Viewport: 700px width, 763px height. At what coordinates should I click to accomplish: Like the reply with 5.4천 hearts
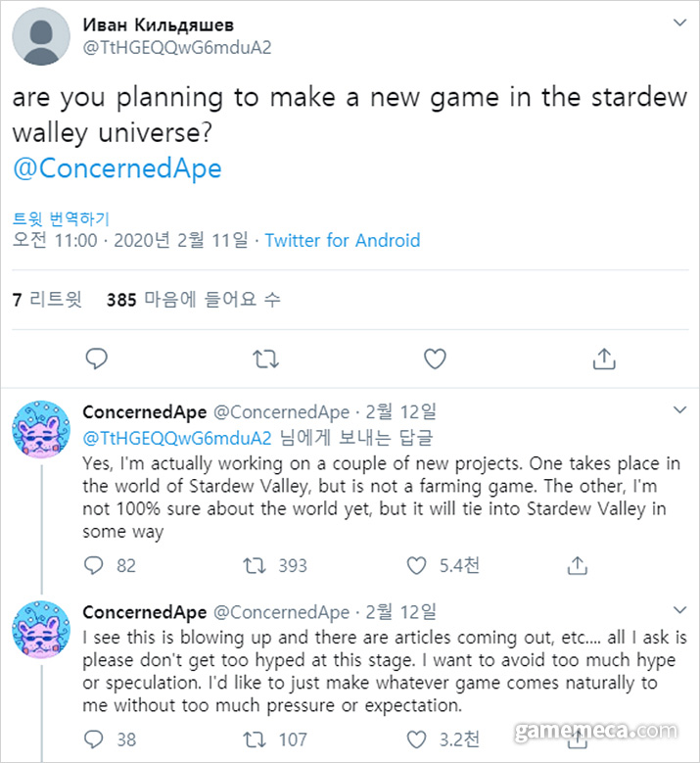pyautogui.click(x=417, y=565)
